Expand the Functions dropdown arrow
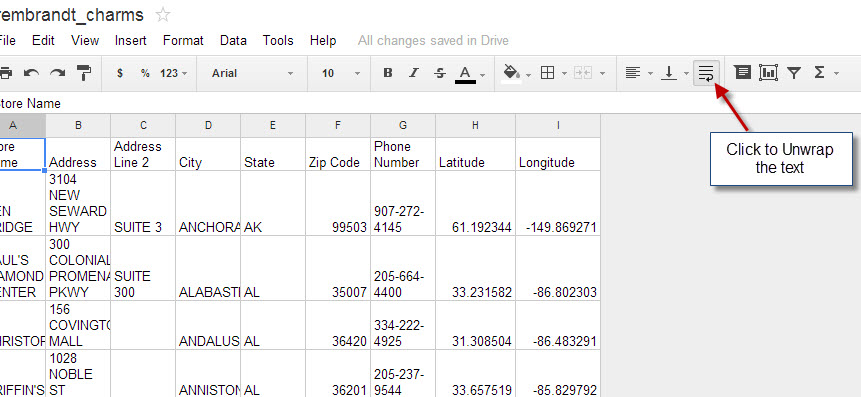 (836, 74)
